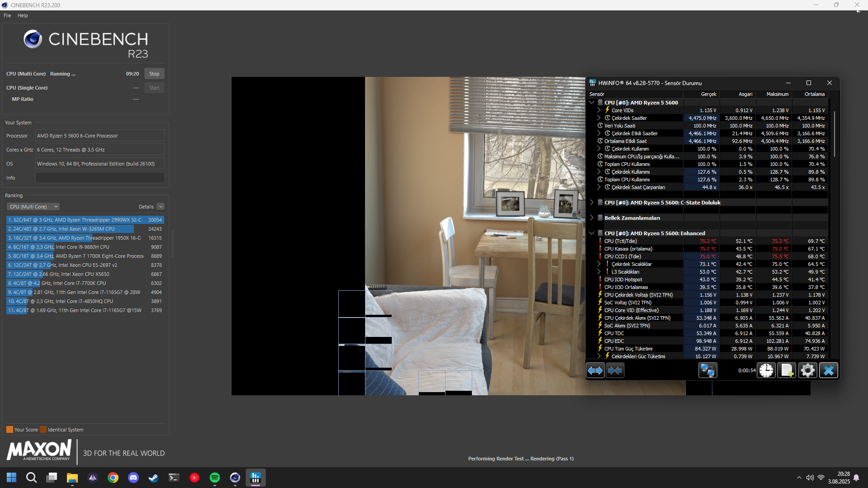The height and width of the screenshot is (488, 868).
Task: Start HWiNFO sensor logging sheet icon
Action: click(x=787, y=370)
